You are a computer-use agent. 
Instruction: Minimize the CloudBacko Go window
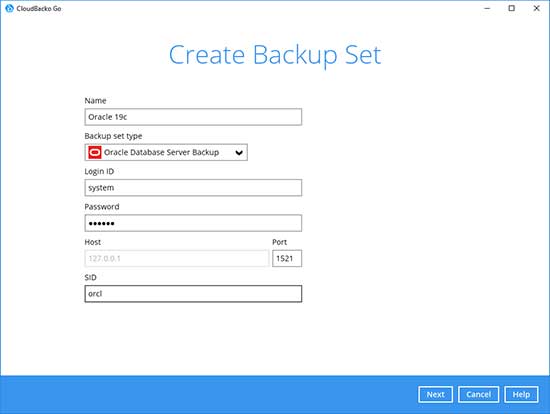pyautogui.click(x=487, y=8)
